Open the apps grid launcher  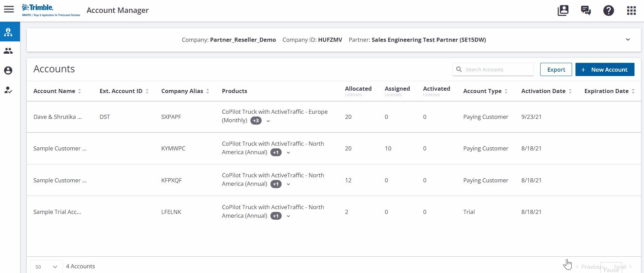(x=631, y=11)
